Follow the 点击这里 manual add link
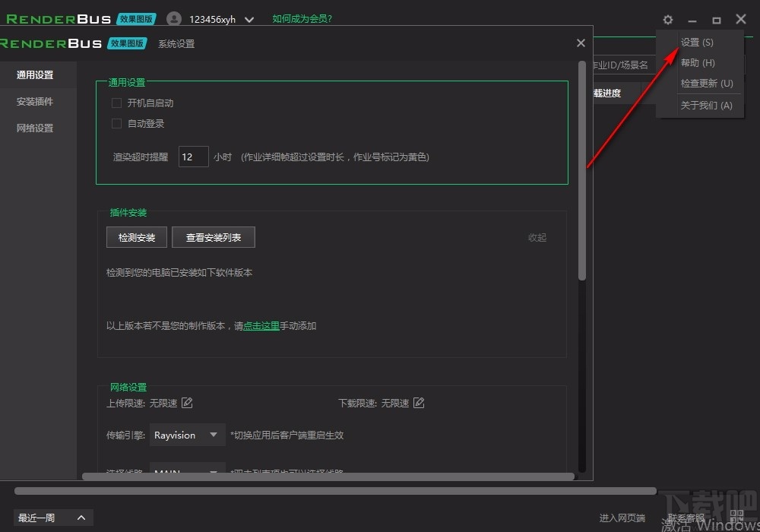This screenshot has width=760, height=532. click(261, 325)
